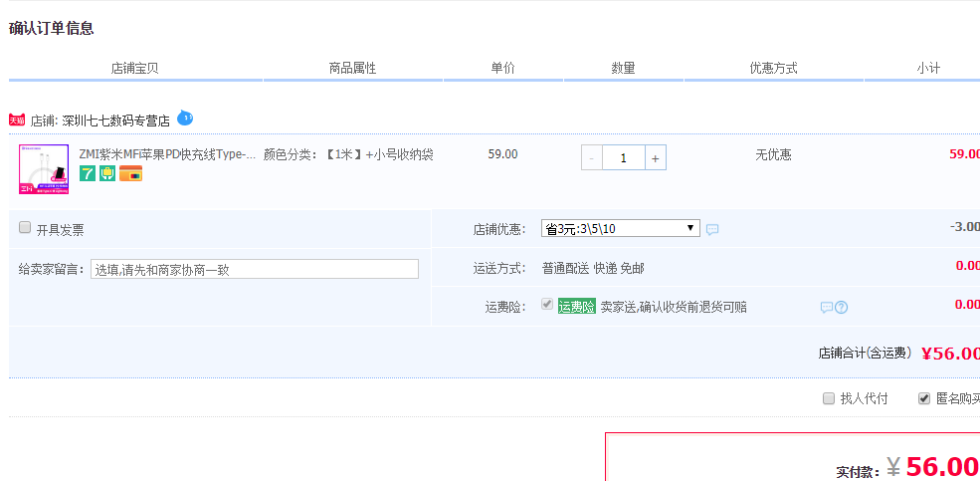Open comment bubble next to 店铺优惠 dropdown
Image resolution: width=980 pixels, height=481 pixels.
(712, 230)
